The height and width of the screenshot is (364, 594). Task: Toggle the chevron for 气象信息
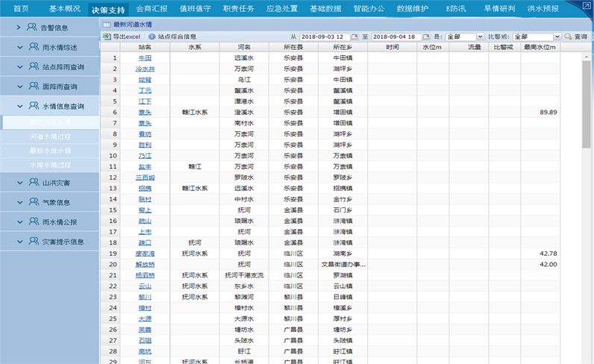(20, 203)
